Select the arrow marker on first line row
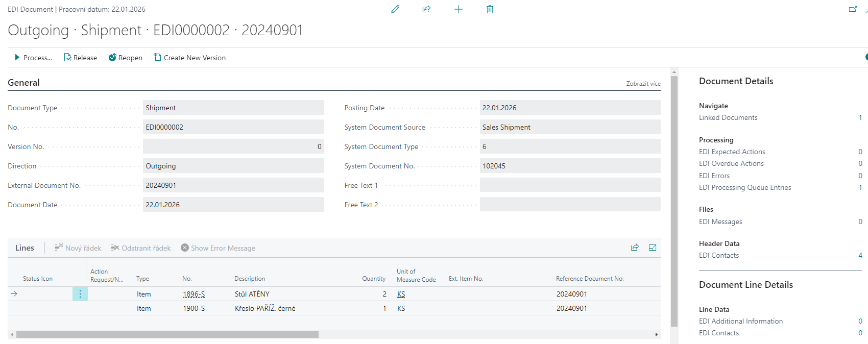This screenshot has width=868, height=344. pos(14,294)
